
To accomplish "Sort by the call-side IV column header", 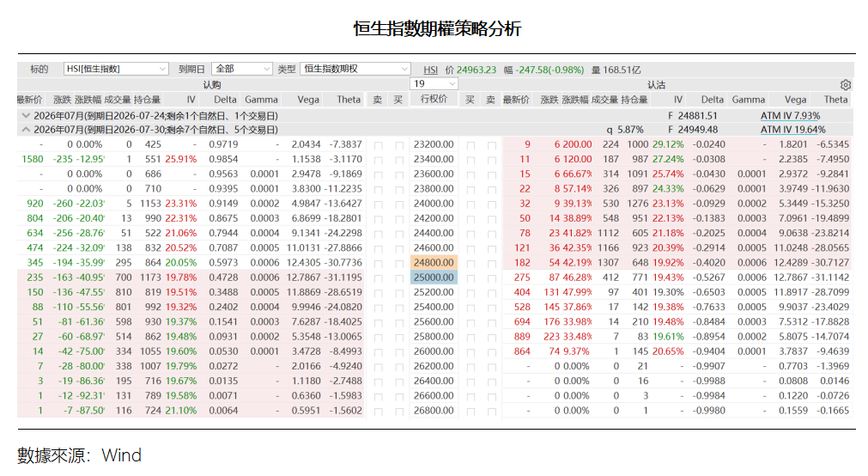I will click(x=191, y=100).
